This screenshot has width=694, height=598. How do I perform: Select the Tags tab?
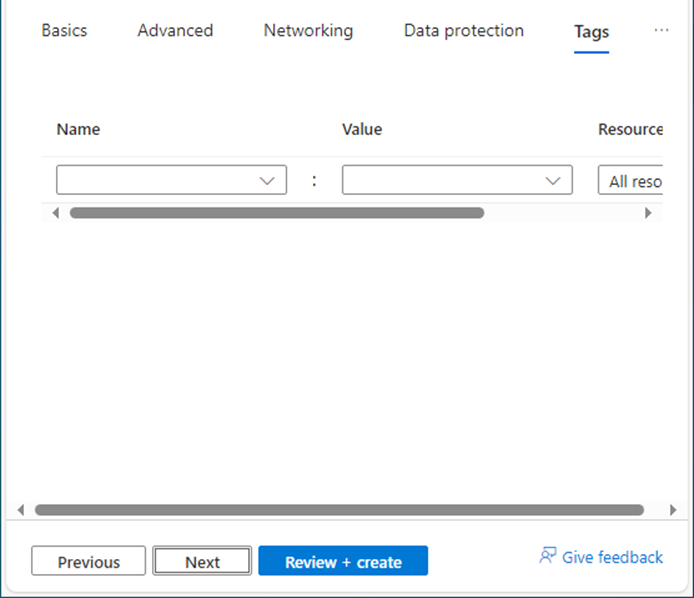591,33
